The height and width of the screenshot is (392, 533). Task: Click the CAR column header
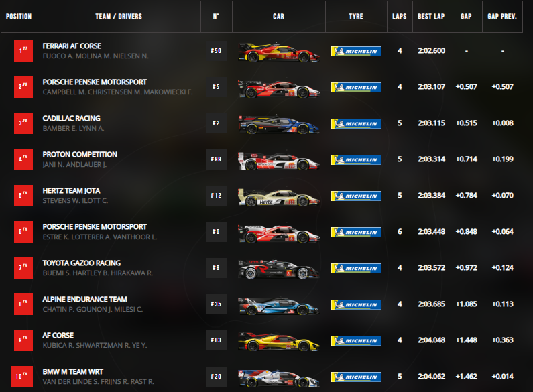[x=279, y=17]
